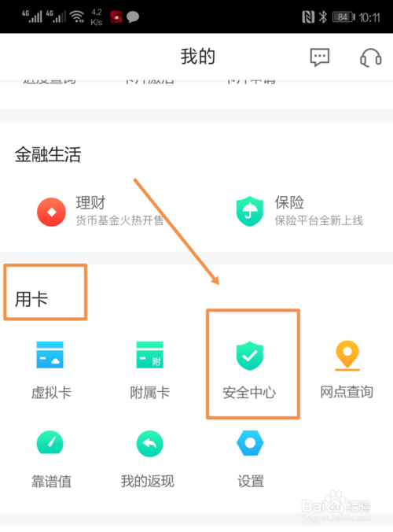The image size is (393, 532).
Task: Tap the battery indicator in status bar
Action: [343, 17]
